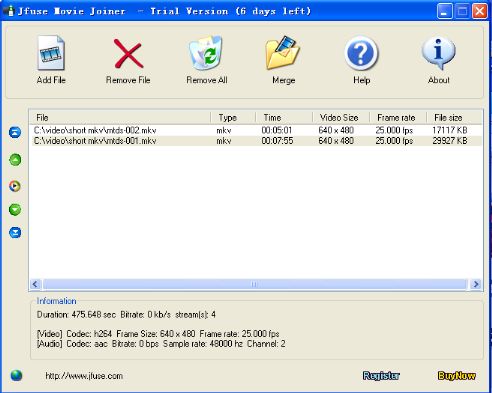Move selected file to bottom of list
This screenshot has width=492, height=393.
pyautogui.click(x=15, y=232)
